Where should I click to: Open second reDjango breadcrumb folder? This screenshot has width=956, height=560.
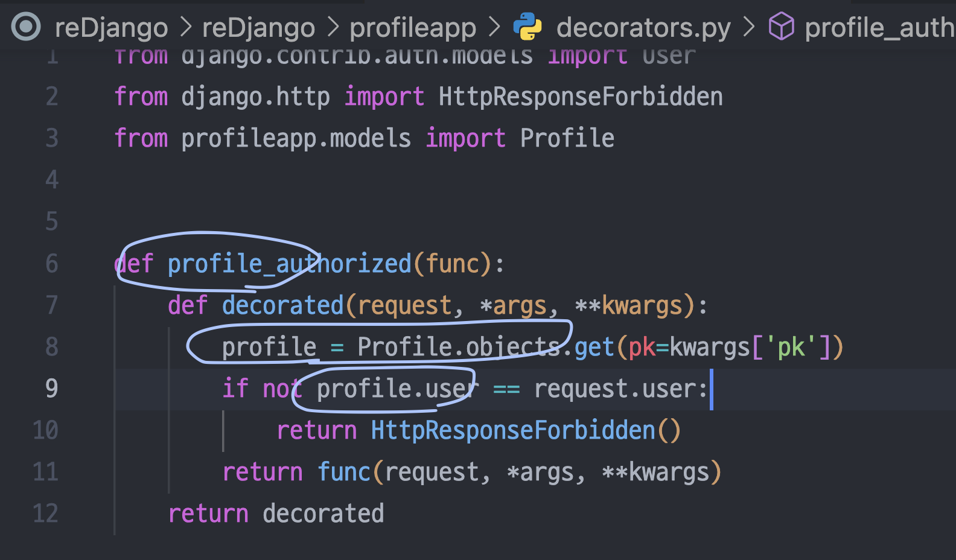(258, 28)
